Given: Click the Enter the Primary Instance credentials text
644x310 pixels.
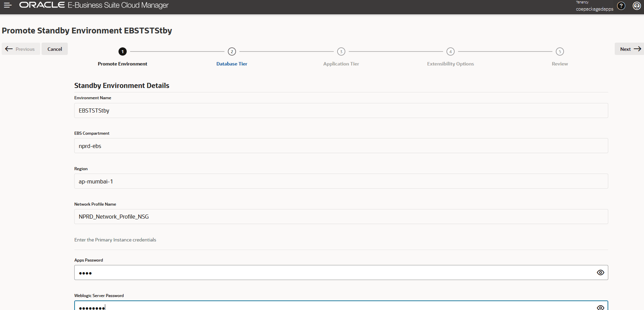Looking at the screenshot, I should coord(115,240).
